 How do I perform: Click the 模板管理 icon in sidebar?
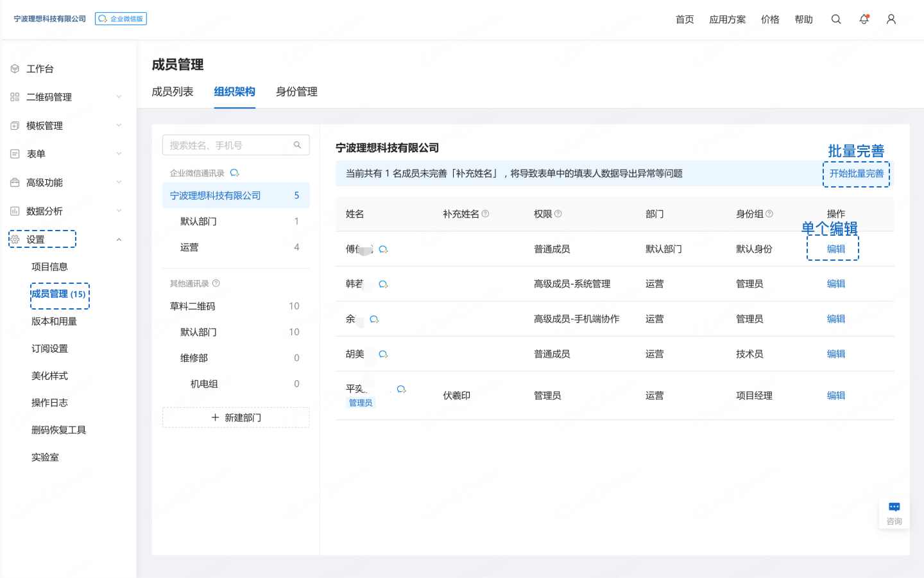[15, 126]
